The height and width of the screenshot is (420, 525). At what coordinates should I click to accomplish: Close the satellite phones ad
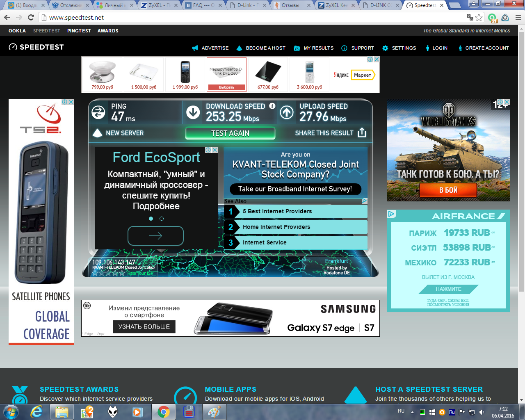pyautogui.click(x=71, y=102)
